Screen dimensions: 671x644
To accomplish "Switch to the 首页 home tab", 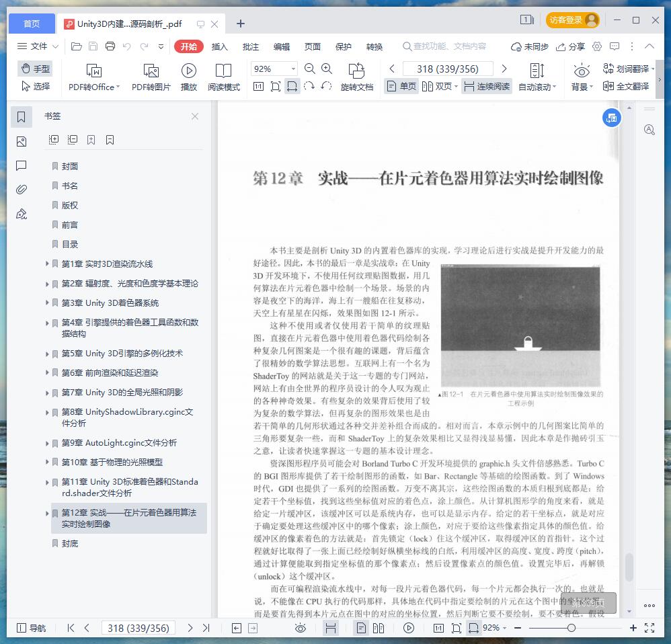I will point(32,24).
